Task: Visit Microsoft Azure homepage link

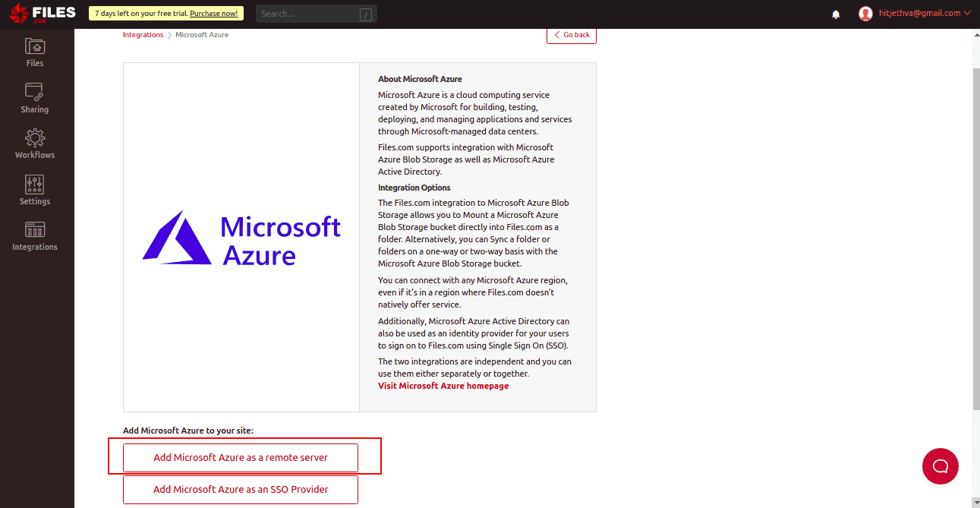Action: coord(443,386)
